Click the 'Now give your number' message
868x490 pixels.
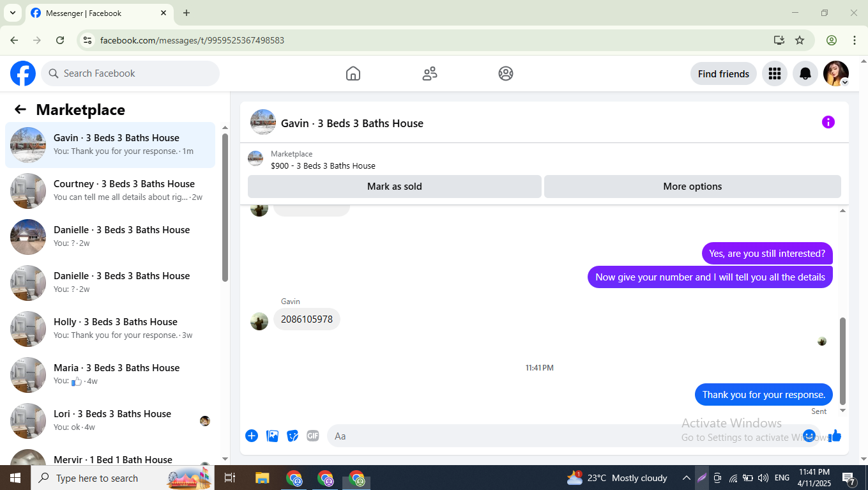[710, 277]
